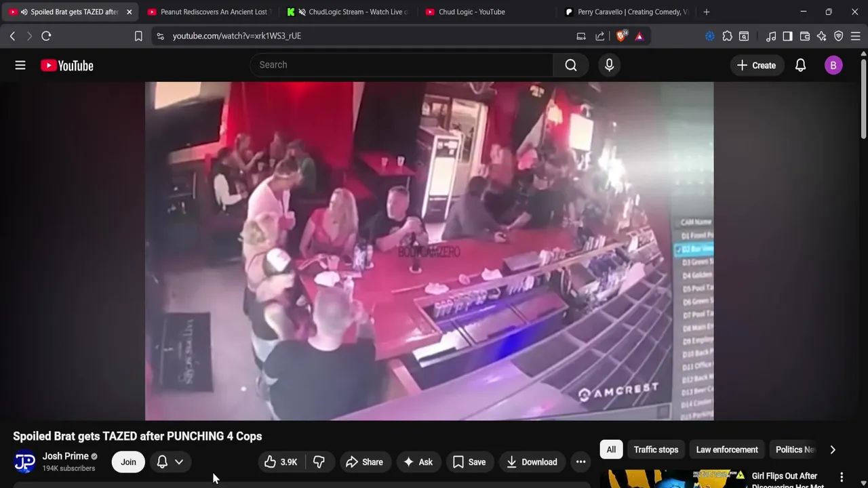
Task: Bookmark this page in the address bar
Action: point(138,36)
